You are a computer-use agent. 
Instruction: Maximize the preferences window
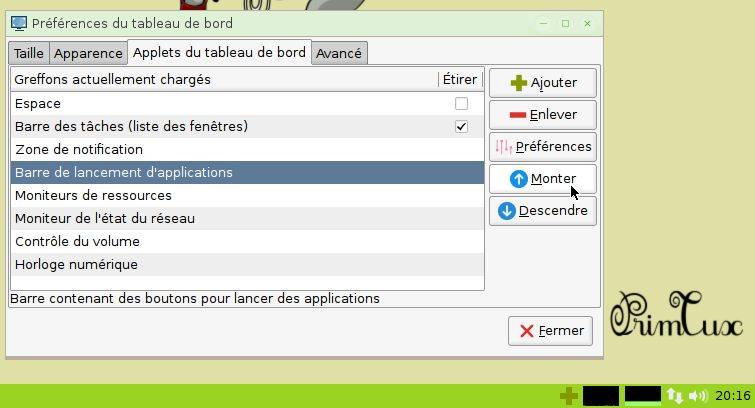pyautogui.click(x=565, y=23)
